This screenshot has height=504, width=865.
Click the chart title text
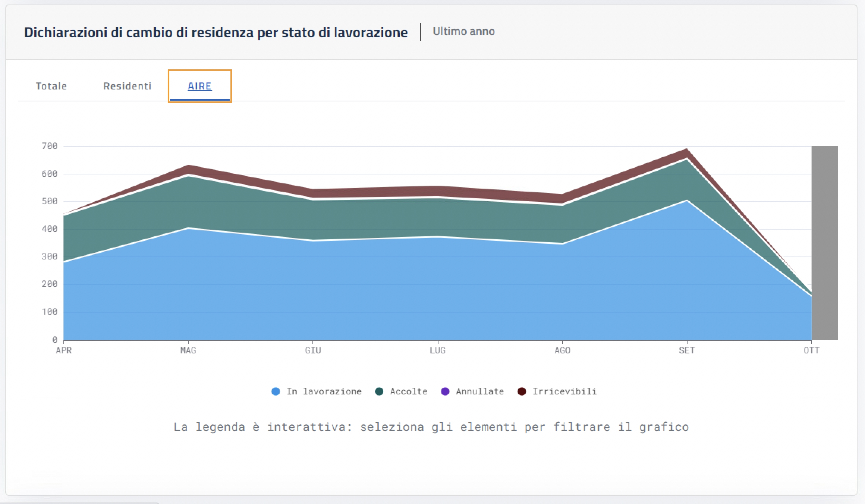point(216,32)
